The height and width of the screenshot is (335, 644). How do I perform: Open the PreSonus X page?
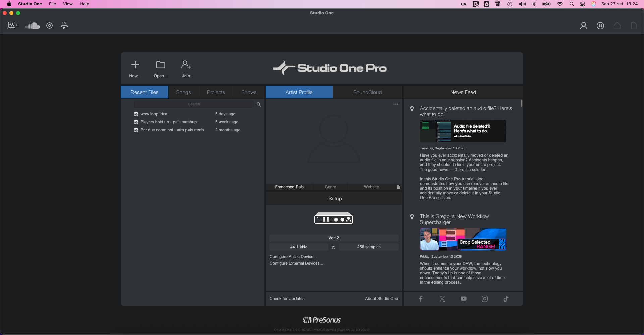click(x=442, y=299)
